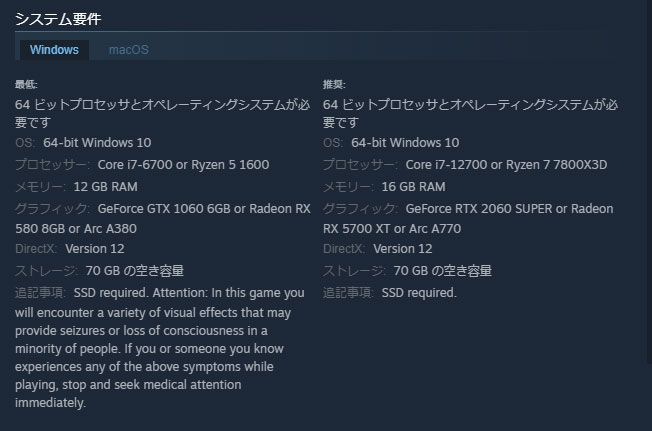Screen dimensions: 652x431
Task: Click the 推奨 recommended requirements label
Action: pos(334,84)
